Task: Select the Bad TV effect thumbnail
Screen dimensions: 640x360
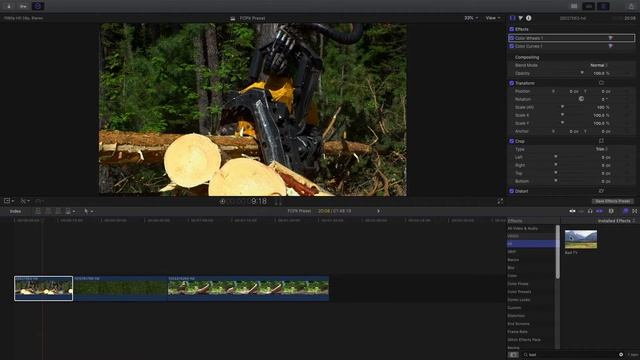Action: tap(581, 239)
